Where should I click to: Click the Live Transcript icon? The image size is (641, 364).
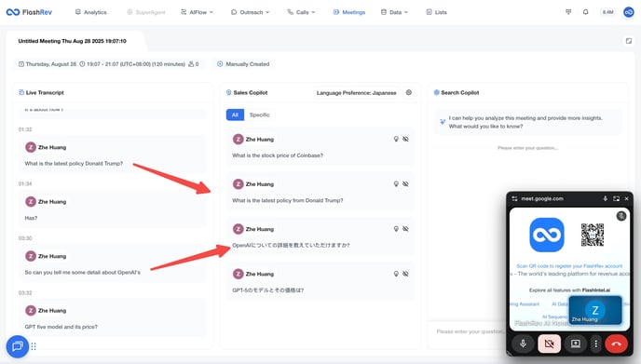point(21,92)
